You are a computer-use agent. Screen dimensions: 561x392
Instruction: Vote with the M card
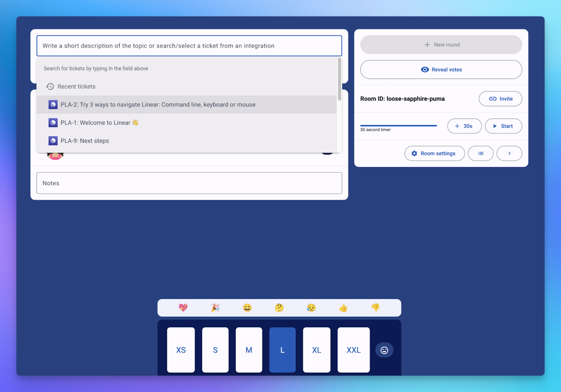tap(249, 350)
